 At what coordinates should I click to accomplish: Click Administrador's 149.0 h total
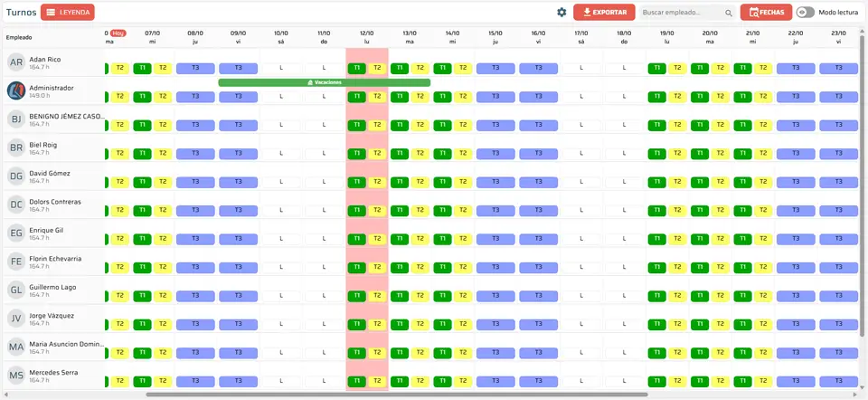click(39, 95)
